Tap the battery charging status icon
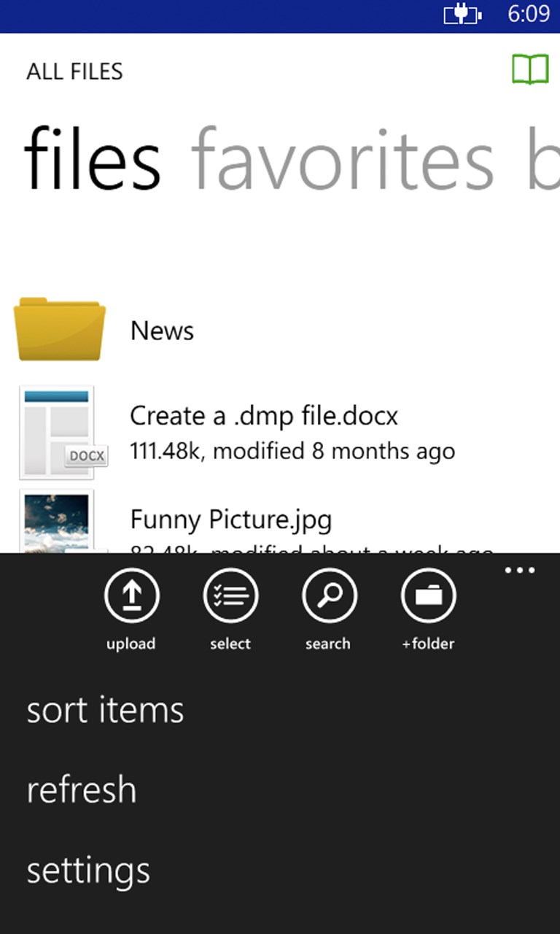Viewport: 560px width, 934px height. tap(463, 15)
